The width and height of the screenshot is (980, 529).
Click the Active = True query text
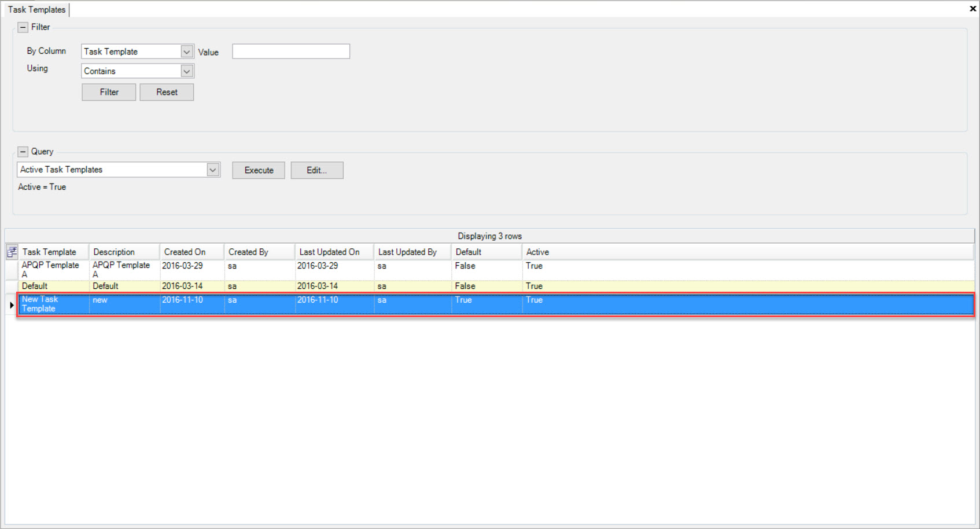point(42,187)
